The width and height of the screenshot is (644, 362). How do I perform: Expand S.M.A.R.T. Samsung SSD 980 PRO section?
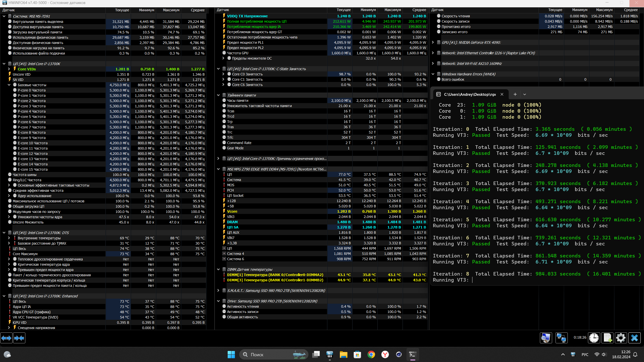218,291
